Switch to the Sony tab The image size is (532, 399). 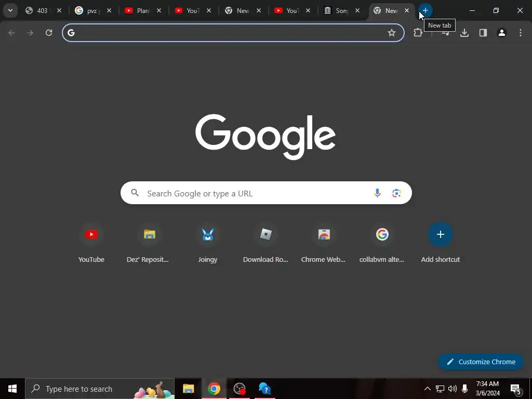point(342,10)
